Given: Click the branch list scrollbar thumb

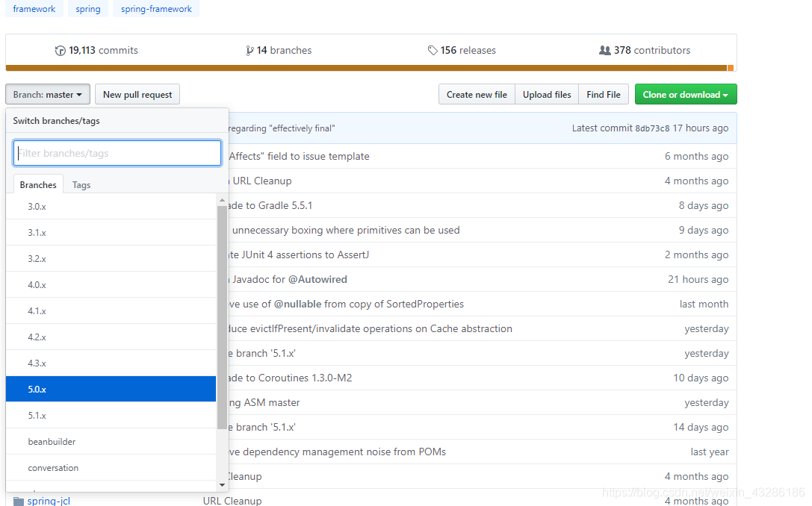Looking at the screenshot, I should [222, 317].
